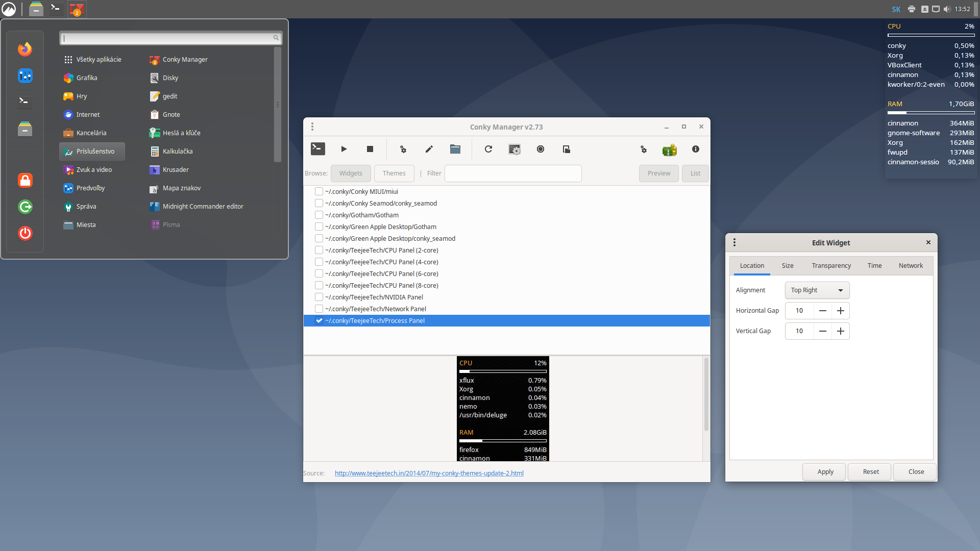The height and width of the screenshot is (551, 980).
Task: Enable the Gotham/Gotham widget checkbox
Action: [x=319, y=215]
